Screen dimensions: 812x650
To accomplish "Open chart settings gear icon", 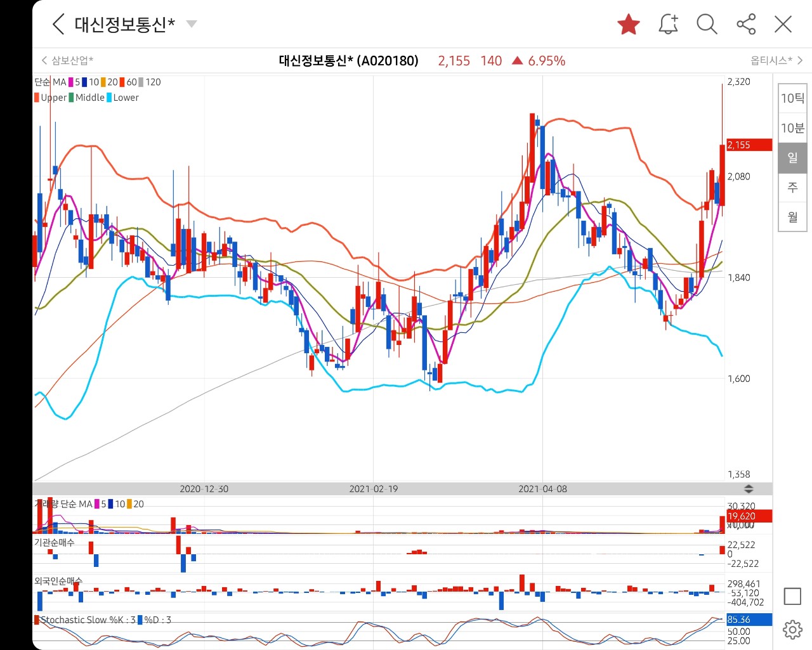I will [792, 630].
